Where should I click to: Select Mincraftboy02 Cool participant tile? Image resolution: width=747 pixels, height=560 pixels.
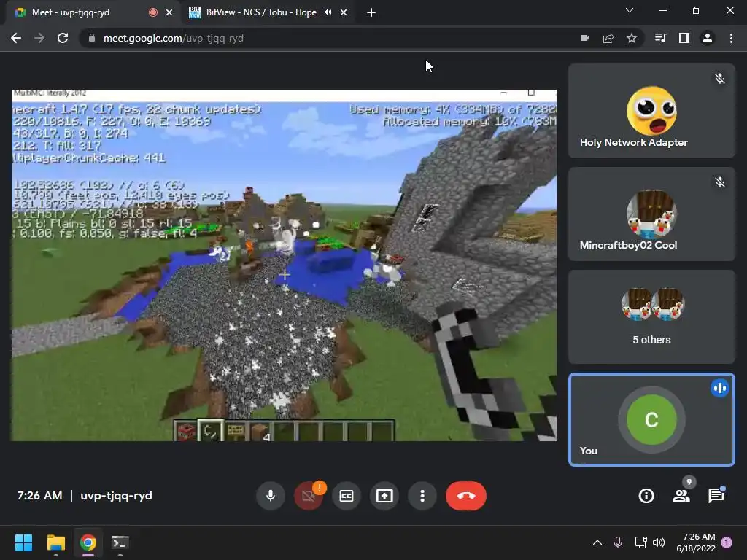coord(651,214)
